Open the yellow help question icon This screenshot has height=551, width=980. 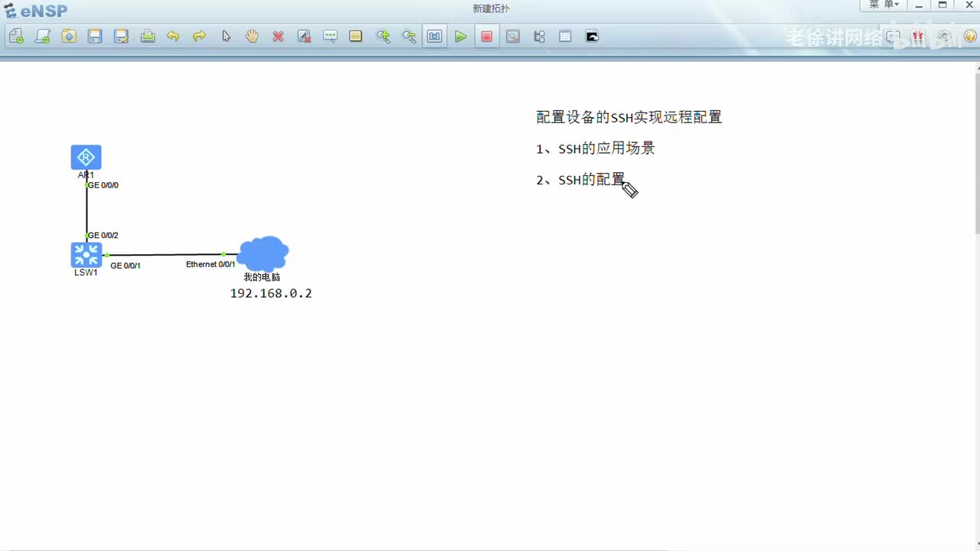click(x=969, y=36)
